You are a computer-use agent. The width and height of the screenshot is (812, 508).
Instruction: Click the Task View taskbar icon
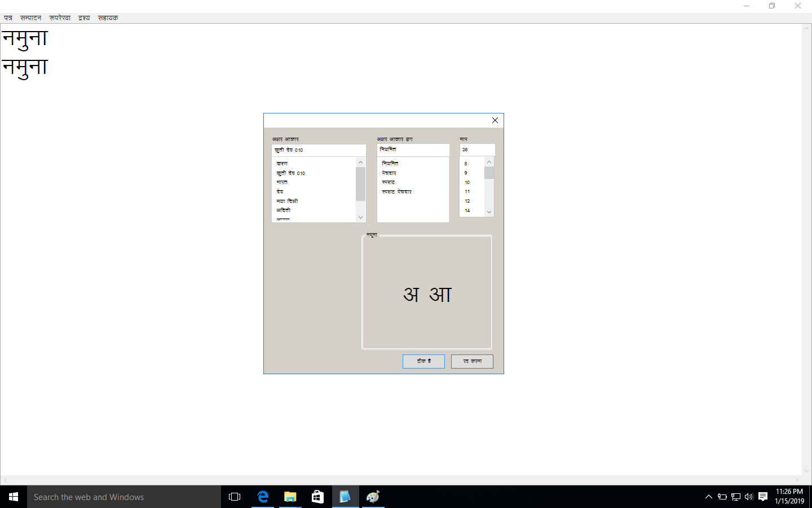pos(235,497)
